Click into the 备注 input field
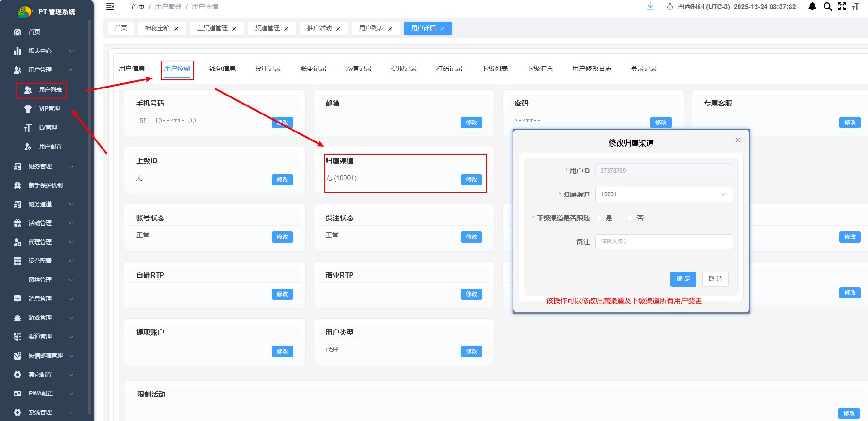The image size is (868, 421). click(664, 242)
